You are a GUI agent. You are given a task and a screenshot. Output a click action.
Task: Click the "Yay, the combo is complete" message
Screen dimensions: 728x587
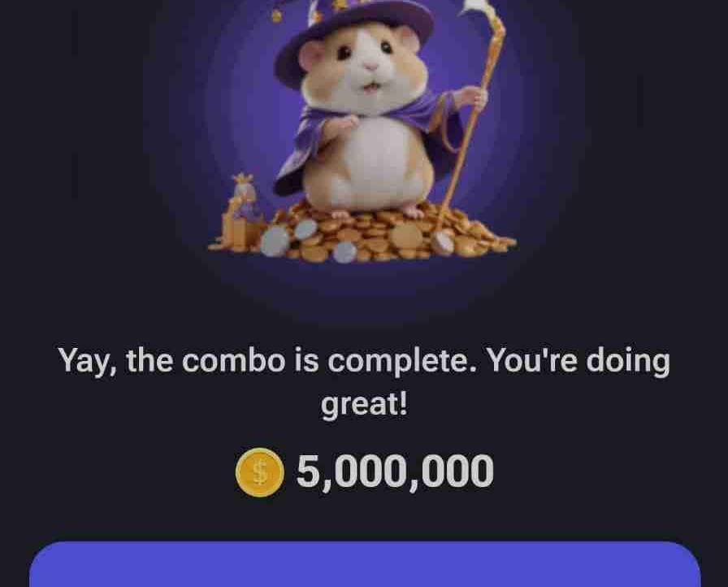(363, 382)
